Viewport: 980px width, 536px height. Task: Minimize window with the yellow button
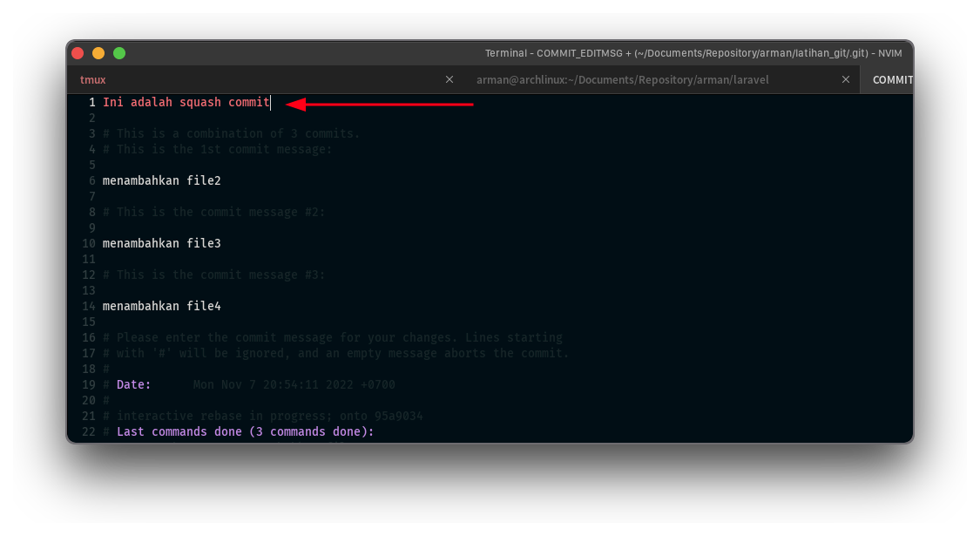click(98, 53)
